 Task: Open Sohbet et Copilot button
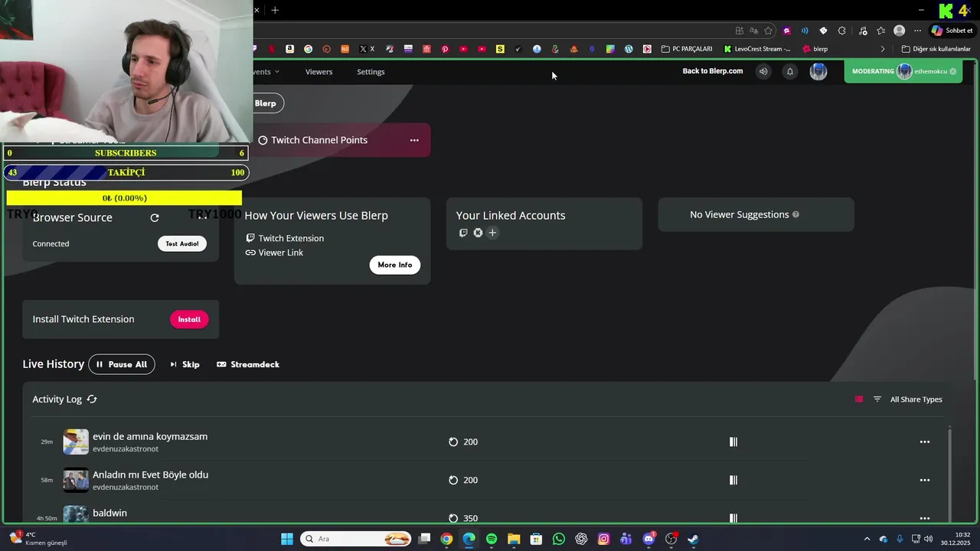(x=952, y=31)
